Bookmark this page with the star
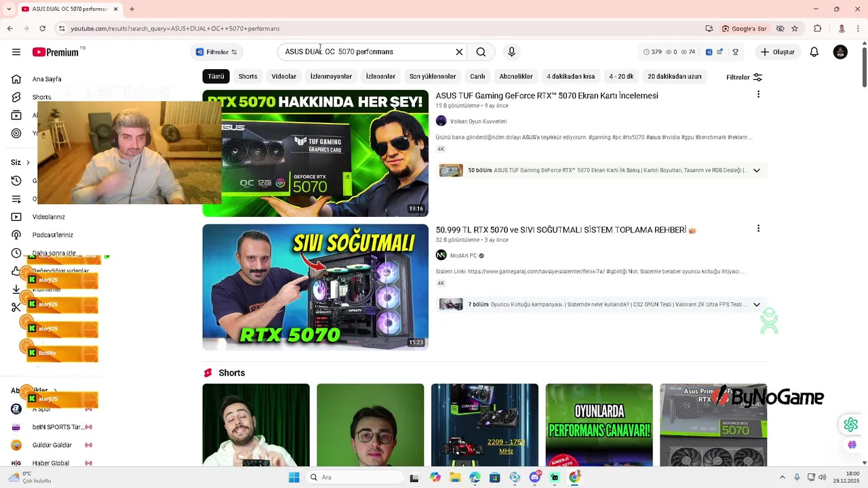Image resolution: width=868 pixels, height=488 pixels. (795, 28)
